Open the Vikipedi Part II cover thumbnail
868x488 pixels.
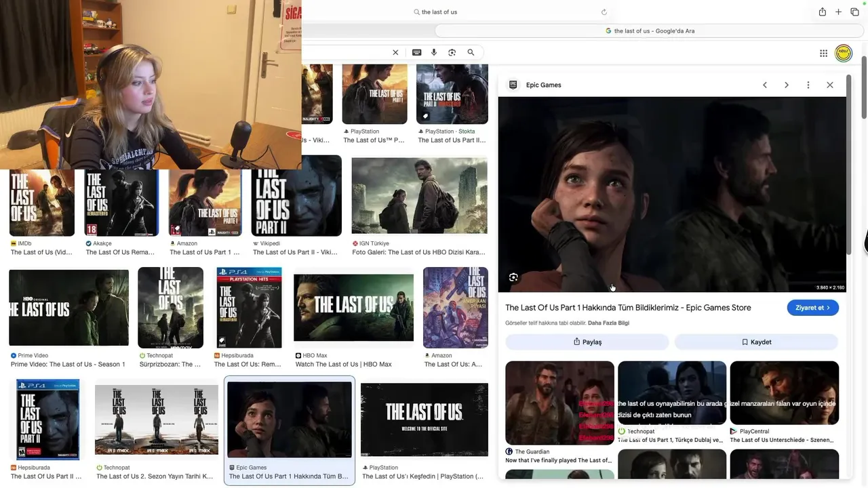[x=296, y=196]
